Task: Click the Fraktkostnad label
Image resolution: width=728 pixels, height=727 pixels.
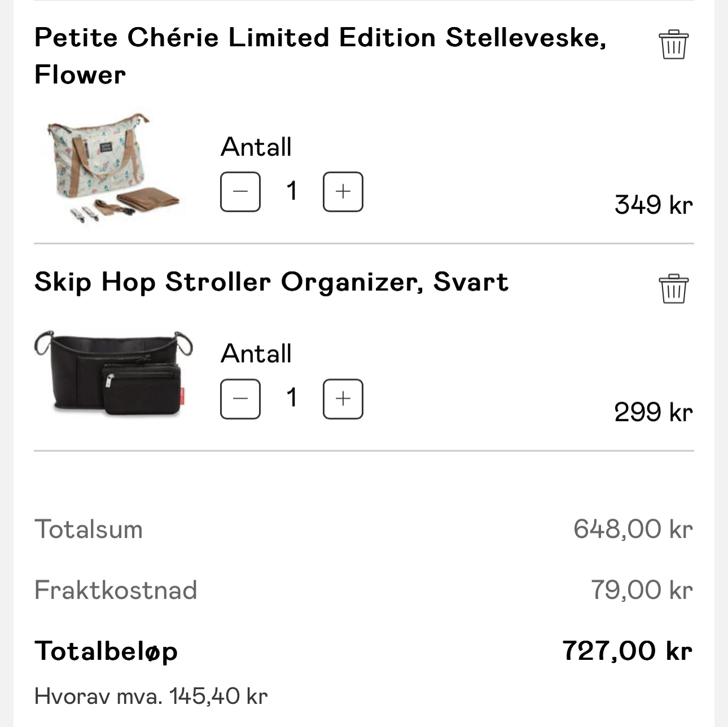Action: pyautogui.click(x=116, y=590)
